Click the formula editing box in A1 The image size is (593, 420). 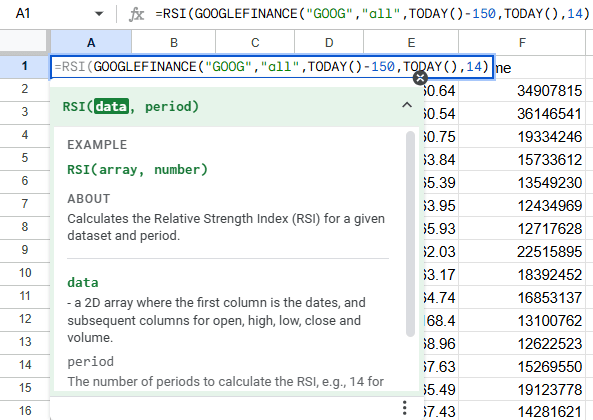pos(272,67)
